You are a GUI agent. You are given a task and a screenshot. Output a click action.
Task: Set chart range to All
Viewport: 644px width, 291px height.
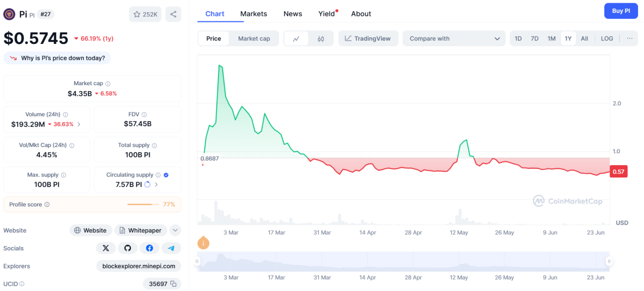pyautogui.click(x=584, y=39)
